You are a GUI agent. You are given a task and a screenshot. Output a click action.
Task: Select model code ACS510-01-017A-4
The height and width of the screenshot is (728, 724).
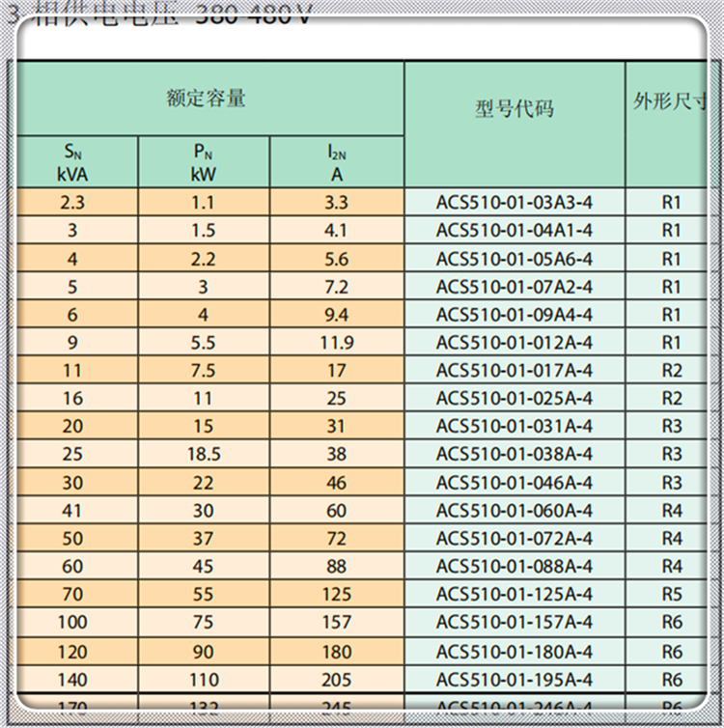(515, 371)
